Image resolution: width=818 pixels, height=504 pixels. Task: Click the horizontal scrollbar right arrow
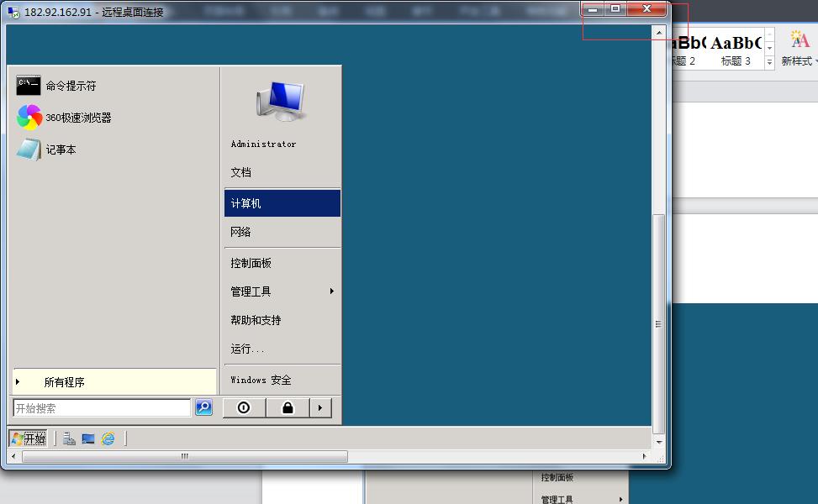(645, 457)
